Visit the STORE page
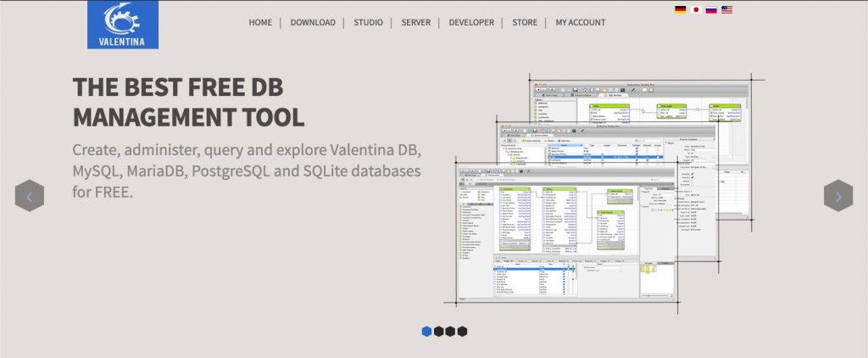This screenshot has height=358, width=868. (x=525, y=23)
